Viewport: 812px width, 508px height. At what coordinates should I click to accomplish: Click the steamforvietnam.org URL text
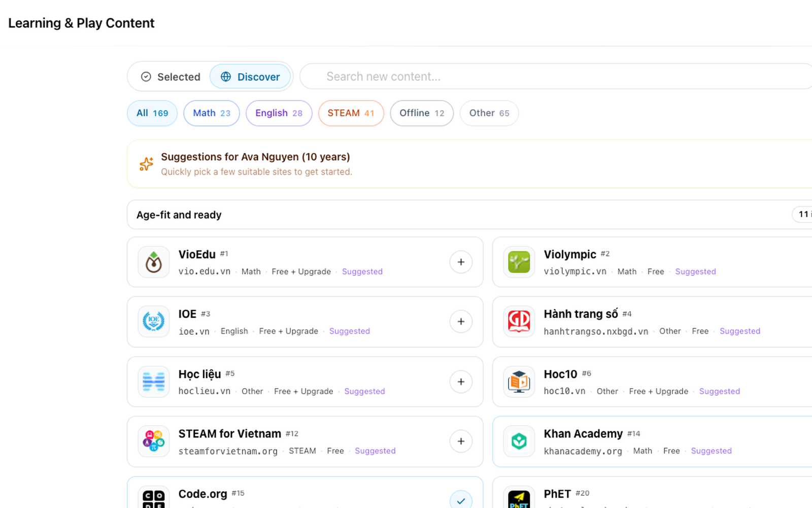click(x=228, y=451)
